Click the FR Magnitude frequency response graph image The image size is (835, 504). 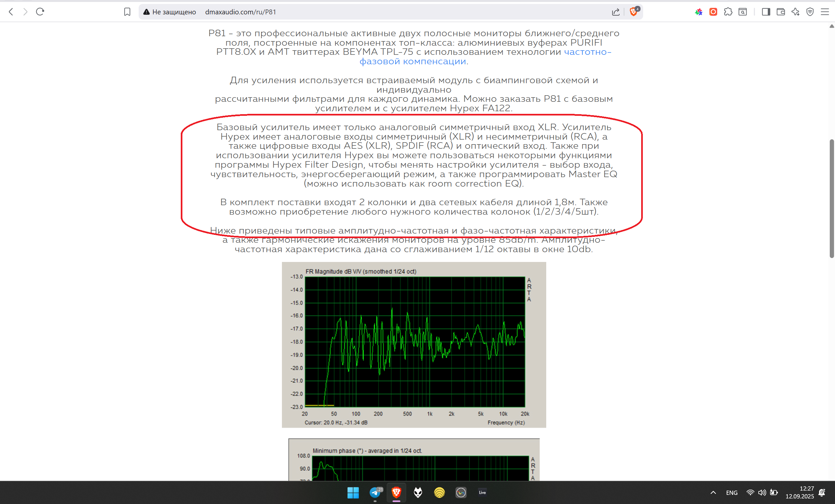click(414, 344)
